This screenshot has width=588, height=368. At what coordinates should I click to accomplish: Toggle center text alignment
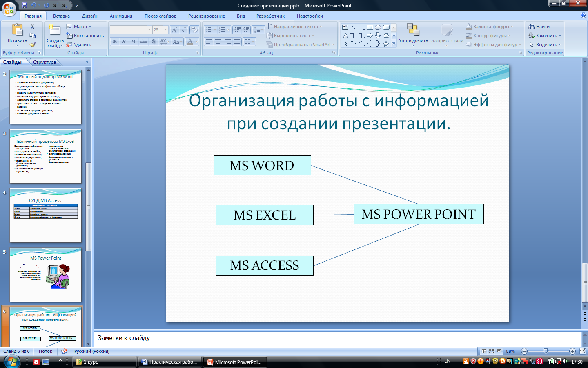pos(218,42)
